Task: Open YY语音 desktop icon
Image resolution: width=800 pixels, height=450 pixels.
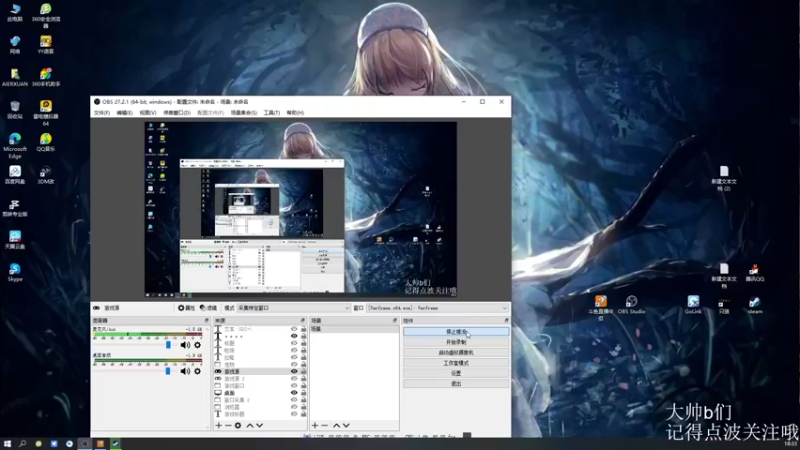Action: (x=45, y=44)
